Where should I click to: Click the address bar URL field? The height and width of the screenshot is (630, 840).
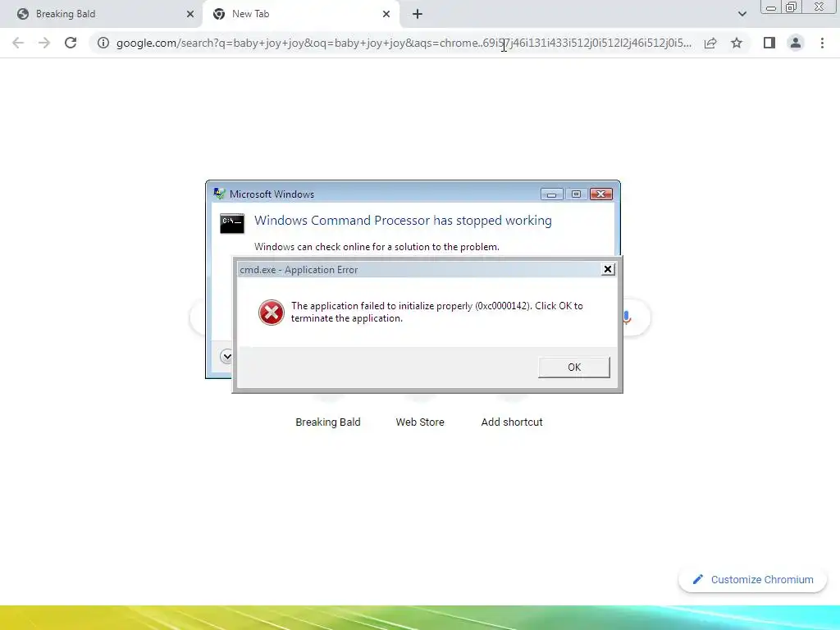click(x=404, y=43)
